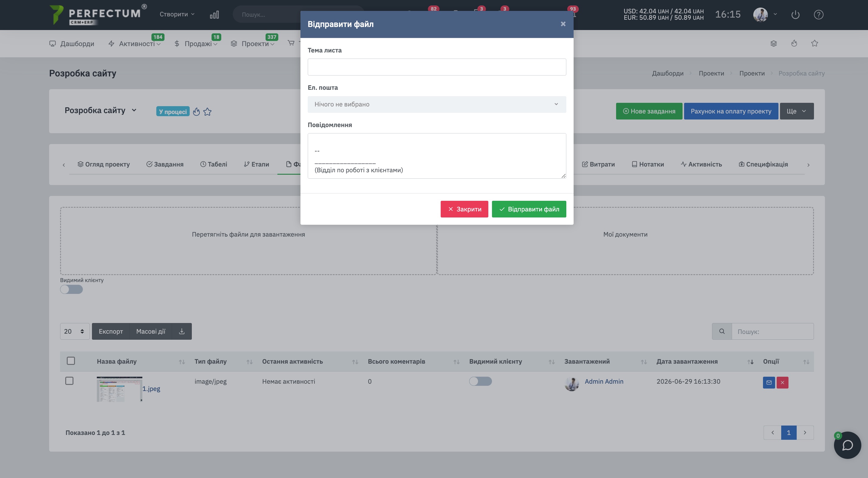Screen dimensions: 868x478
Task: Open the statistics bar chart icon
Action: 214,15
